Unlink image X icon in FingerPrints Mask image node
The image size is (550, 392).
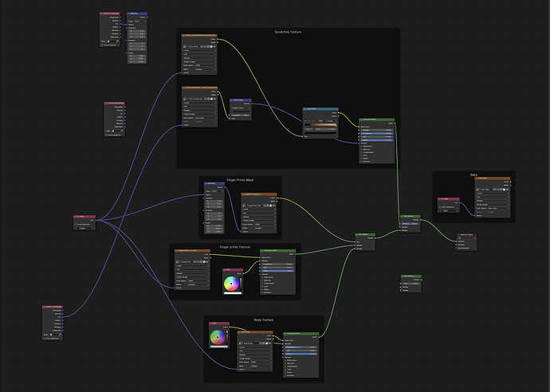pos(273,206)
